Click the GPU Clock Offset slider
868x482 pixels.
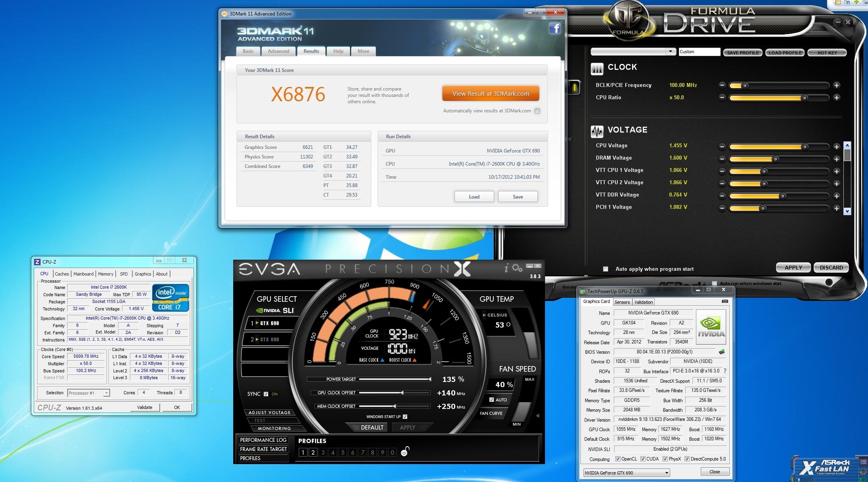click(394, 393)
